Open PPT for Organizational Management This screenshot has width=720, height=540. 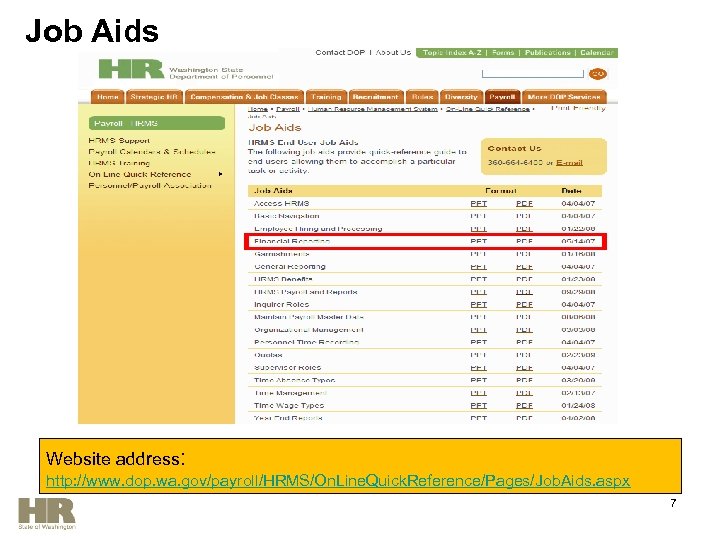click(x=478, y=330)
